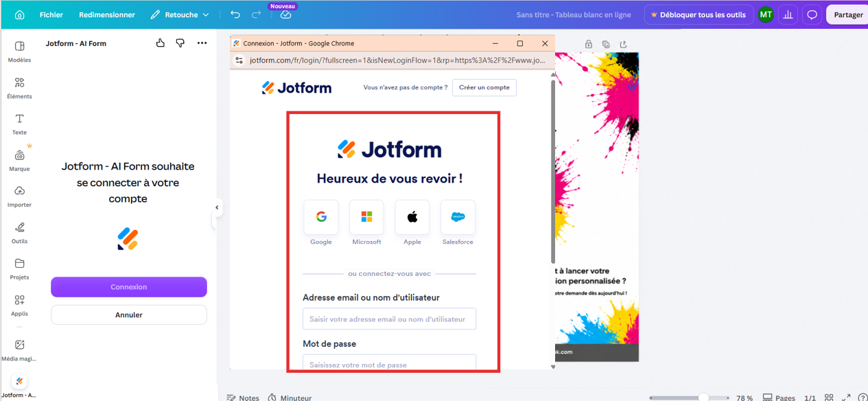Open the Fichier menu

coord(51,14)
